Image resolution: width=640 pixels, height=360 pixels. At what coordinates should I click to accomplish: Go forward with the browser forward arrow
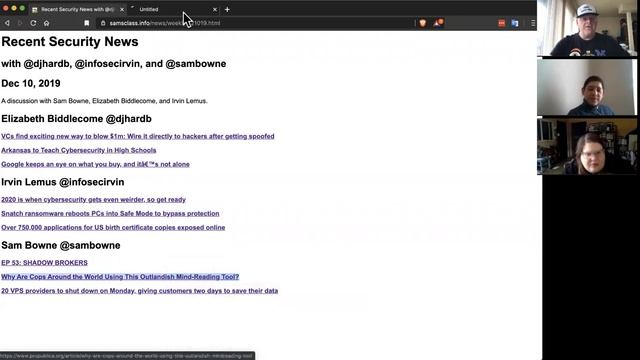click(20, 23)
